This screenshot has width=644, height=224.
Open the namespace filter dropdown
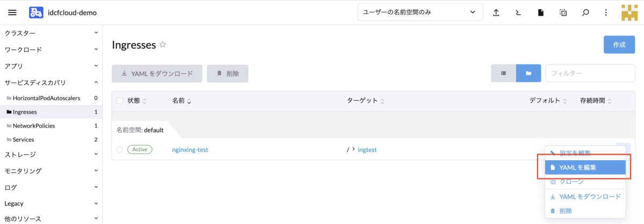(420, 12)
